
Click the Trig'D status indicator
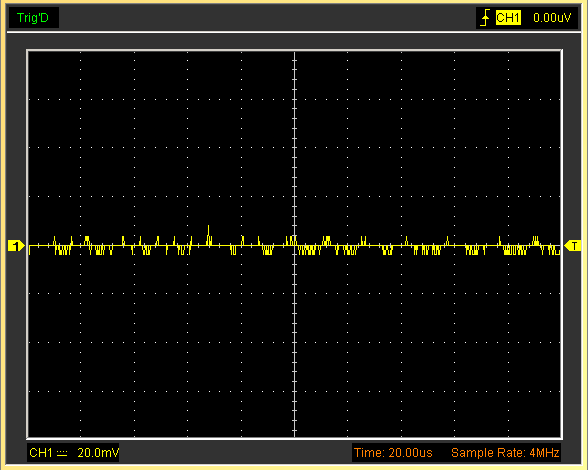click(33, 18)
